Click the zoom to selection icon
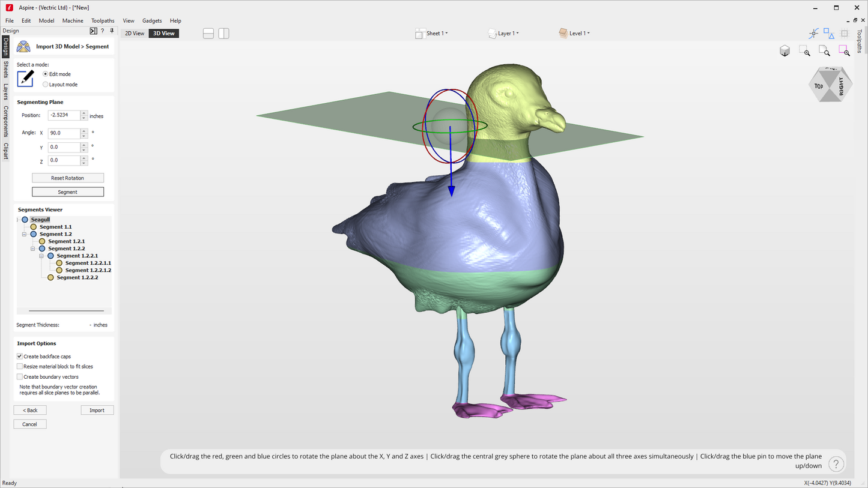 [x=844, y=51]
